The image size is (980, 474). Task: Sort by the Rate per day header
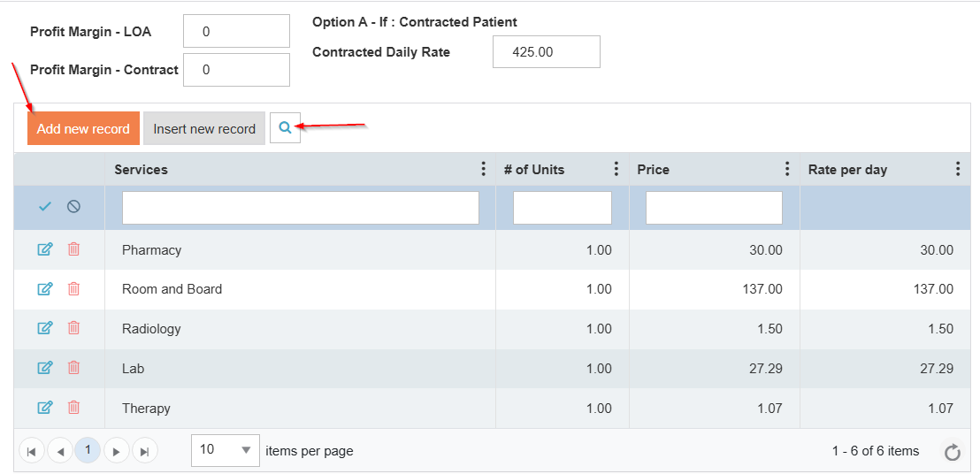(847, 169)
